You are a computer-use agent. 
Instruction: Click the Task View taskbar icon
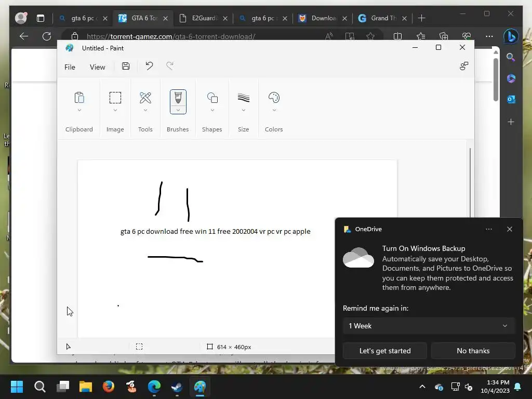63,387
